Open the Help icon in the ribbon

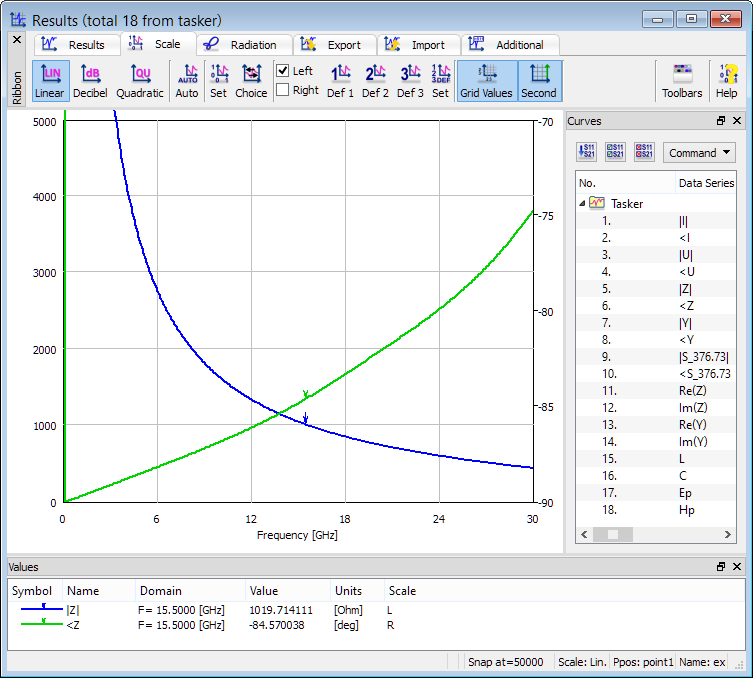coord(726,81)
